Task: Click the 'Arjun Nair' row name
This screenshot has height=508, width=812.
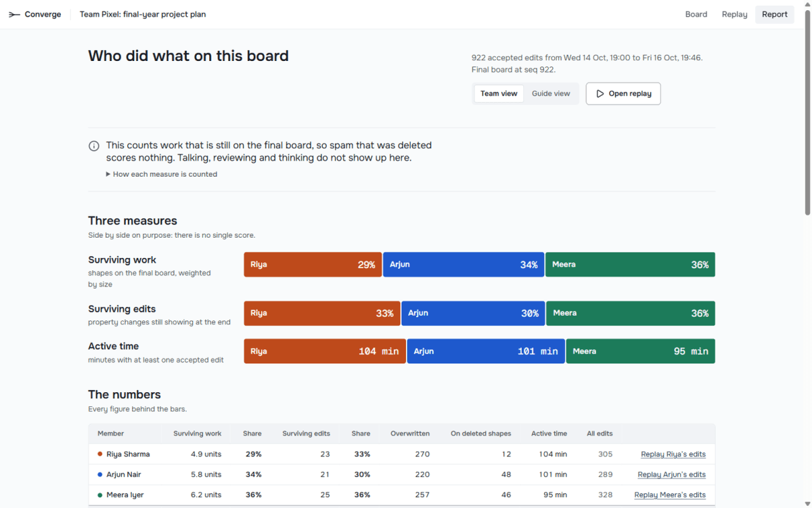Action: (124, 475)
